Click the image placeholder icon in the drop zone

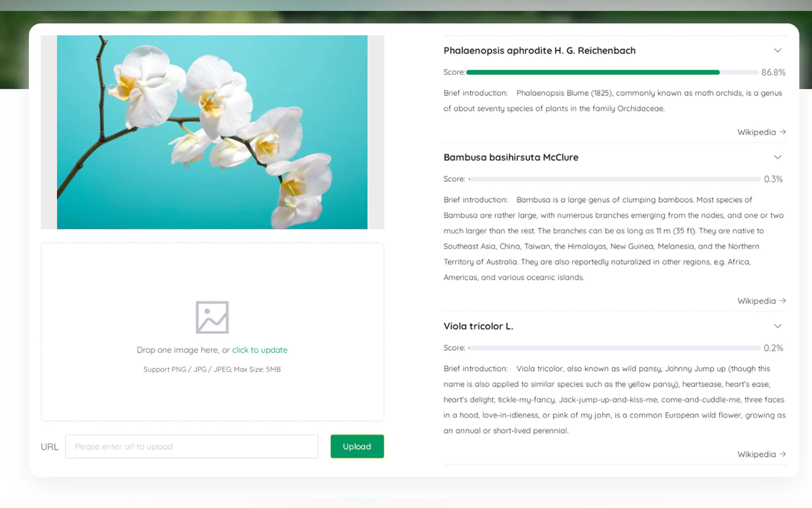point(212,317)
